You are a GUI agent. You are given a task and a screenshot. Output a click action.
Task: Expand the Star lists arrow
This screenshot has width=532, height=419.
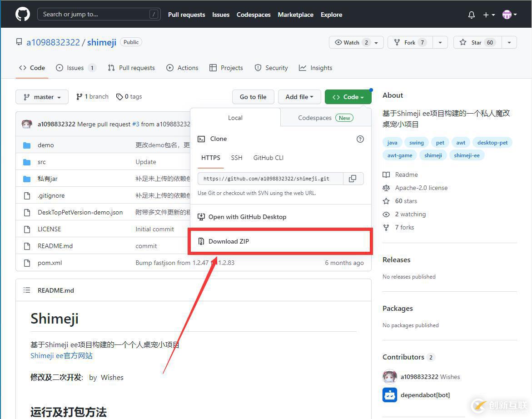coord(509,42)
